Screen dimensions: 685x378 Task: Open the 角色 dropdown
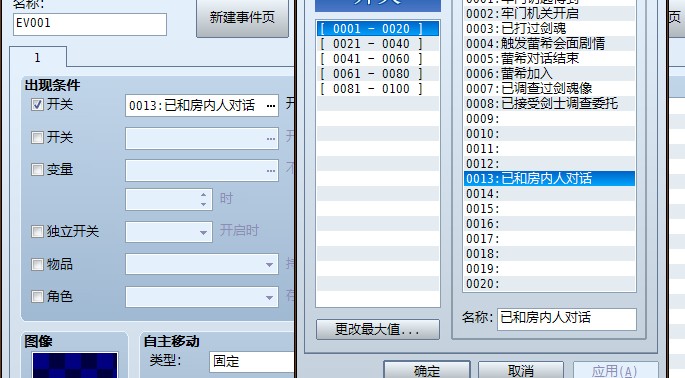click(202, 297)
